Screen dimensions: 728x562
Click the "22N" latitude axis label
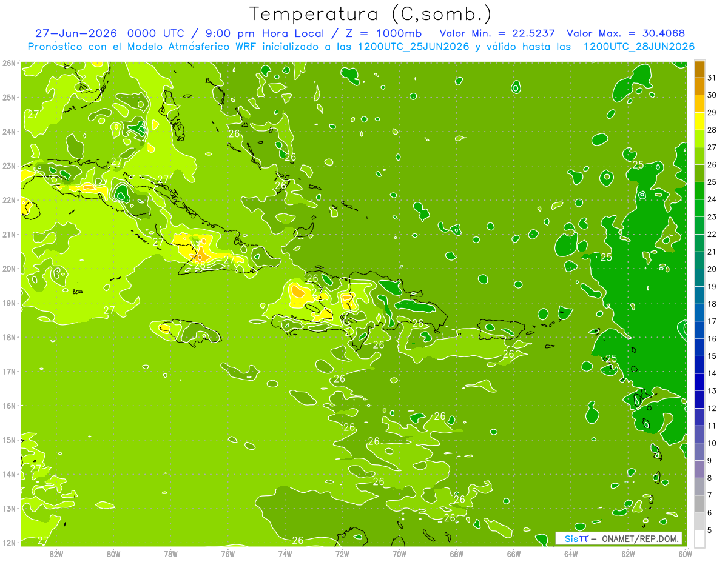tap(9, 200)
